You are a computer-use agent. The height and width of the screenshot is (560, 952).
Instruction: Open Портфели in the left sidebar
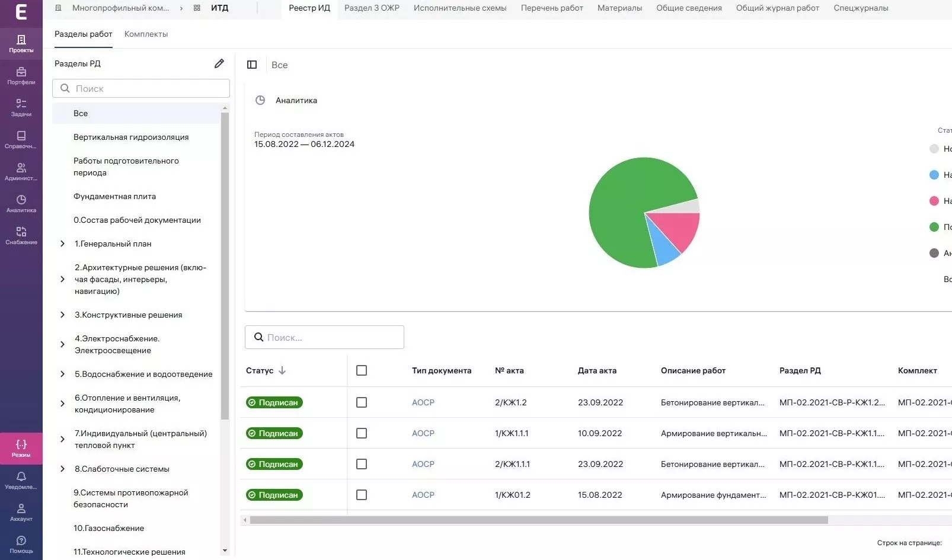click(x=21, y=75)
